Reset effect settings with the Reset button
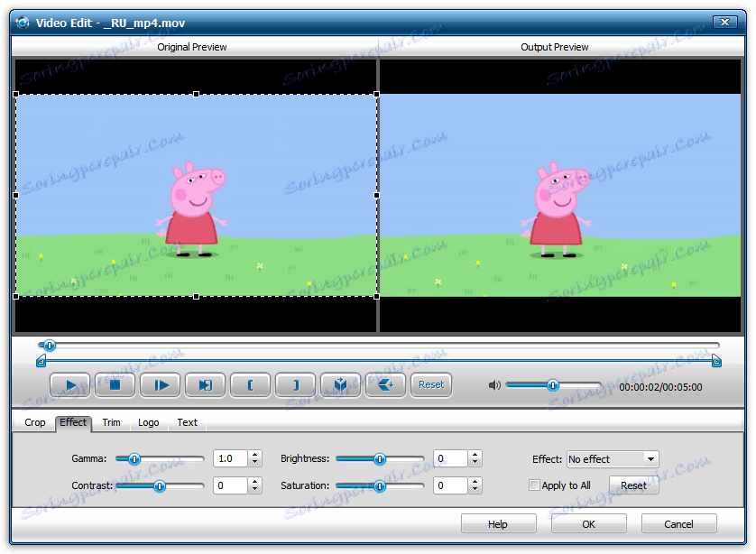This screenshot has width=756, height=554. point(633,485)
